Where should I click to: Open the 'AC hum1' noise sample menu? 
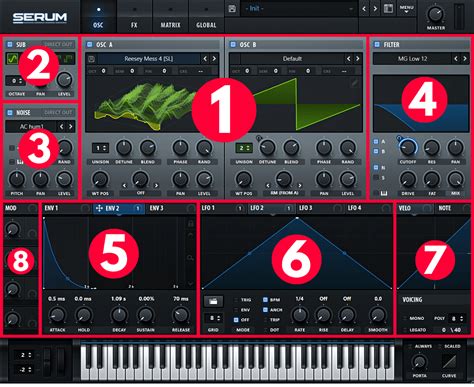coord(31,126)
